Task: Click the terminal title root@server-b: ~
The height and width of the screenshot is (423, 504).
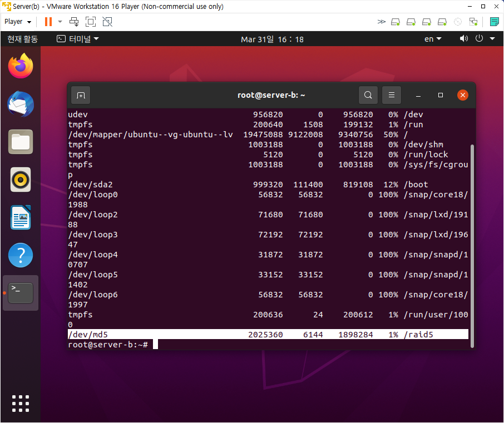Action: point(271,95)
